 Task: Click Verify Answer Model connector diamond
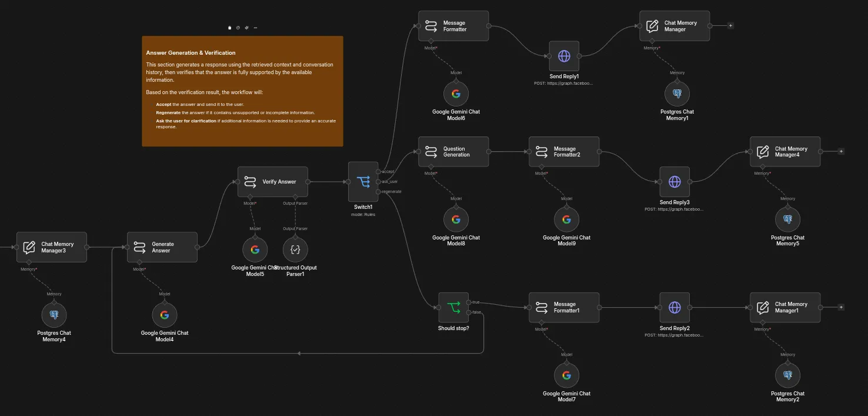[250, 197]
